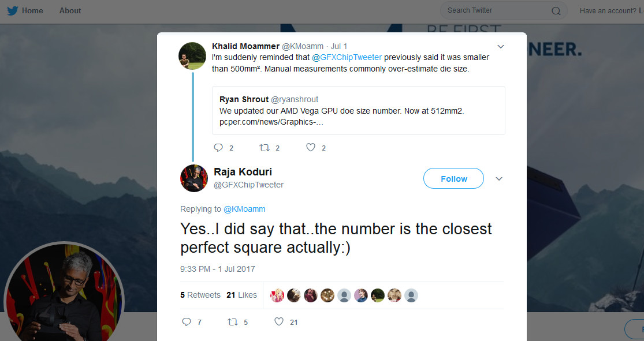This screenshot has width=644, height=341.
Task: Open the @KMoamm replying-to link
Action: [x=244, y=209]
